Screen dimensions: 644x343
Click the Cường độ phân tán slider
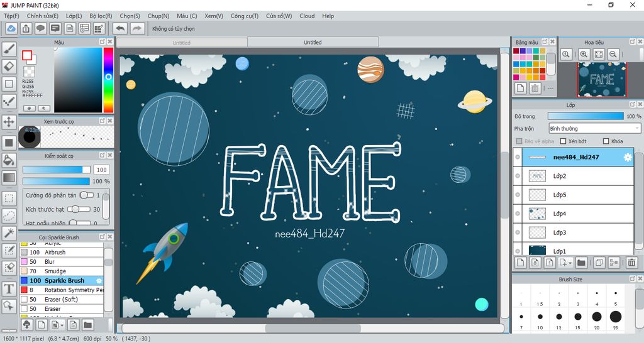87,195
